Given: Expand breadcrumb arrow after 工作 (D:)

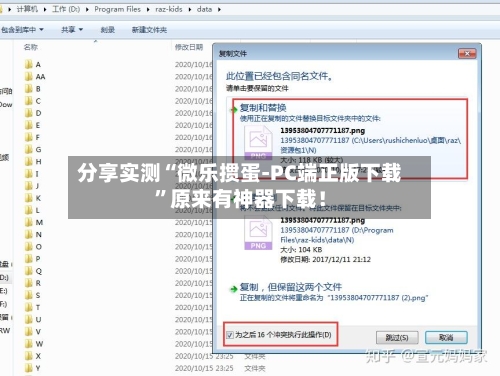Looking at the screenshot, I should [87, 9].
